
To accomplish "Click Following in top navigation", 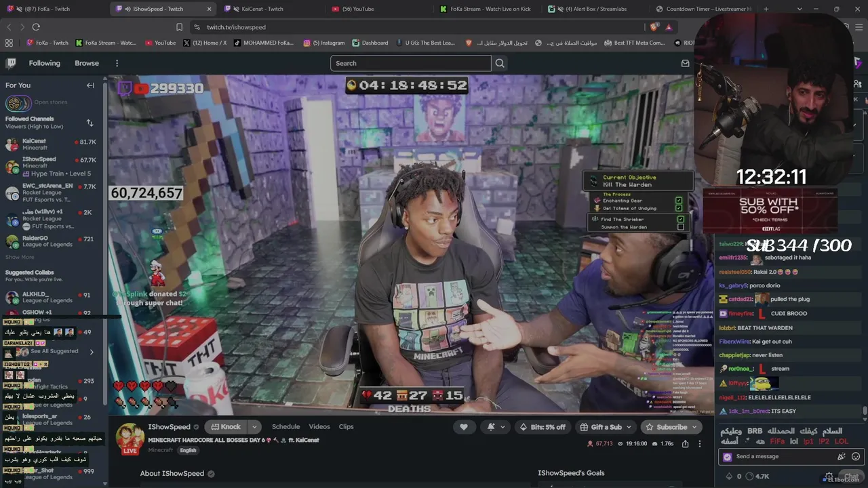I will (x=44, y=63).
